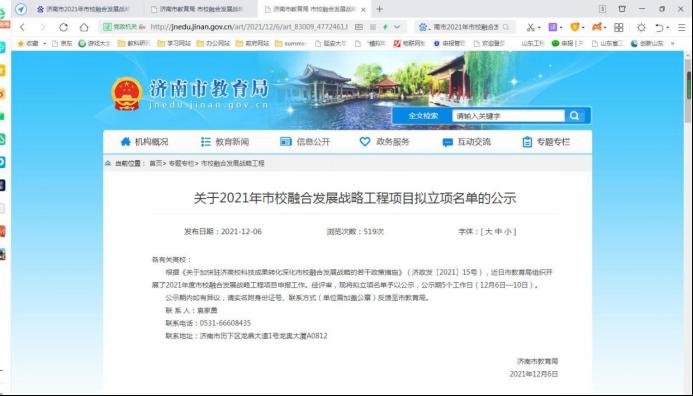Click the sun brightness mode icon
Image resolution: width=693 pixels, height=396 pixels.
click(641, 27)
